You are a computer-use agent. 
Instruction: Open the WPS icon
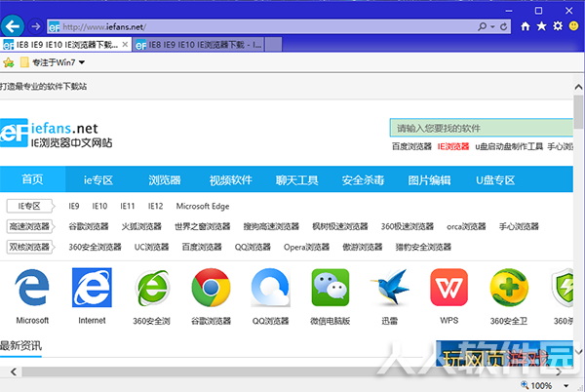(x=449, y=288)
